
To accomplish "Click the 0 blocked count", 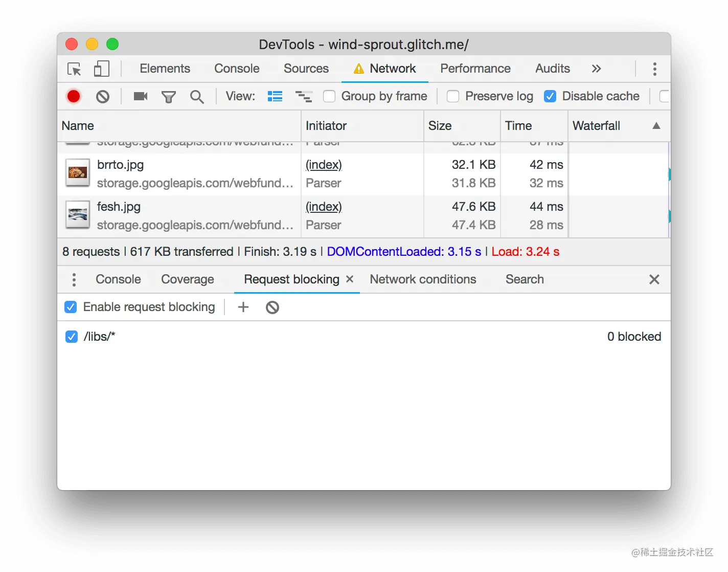I will [x=634, y=337].
